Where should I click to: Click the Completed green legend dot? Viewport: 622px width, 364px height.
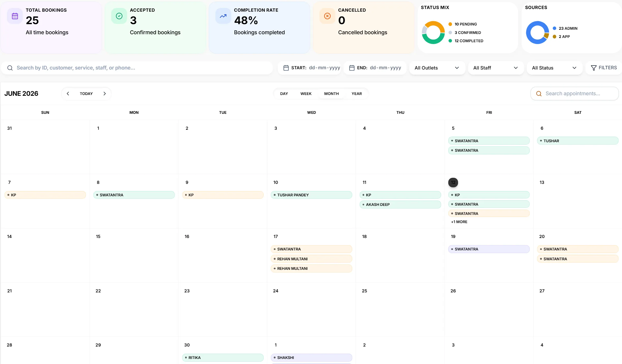coord(450,41)
